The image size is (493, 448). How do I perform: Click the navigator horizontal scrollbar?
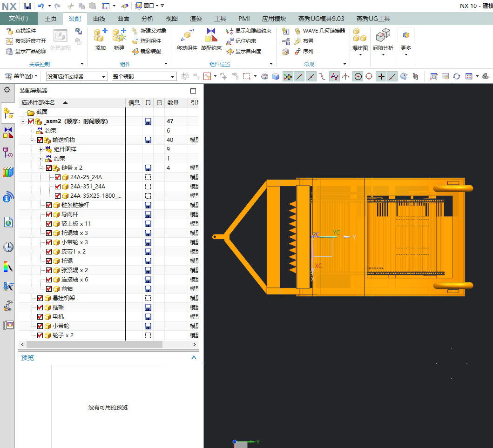pos(93,345)
